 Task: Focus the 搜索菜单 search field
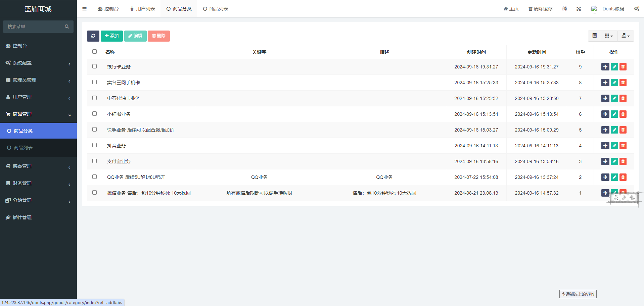point(38,27)
